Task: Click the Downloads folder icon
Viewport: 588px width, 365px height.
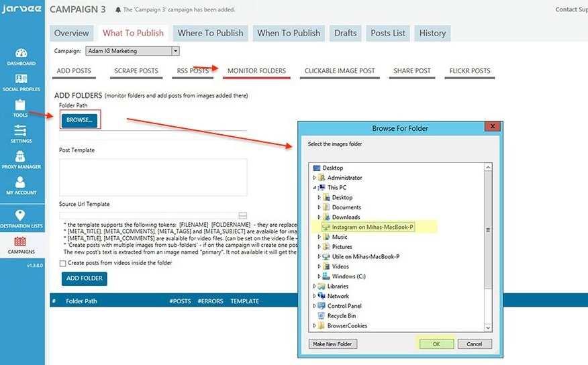Action: (326, 217)
